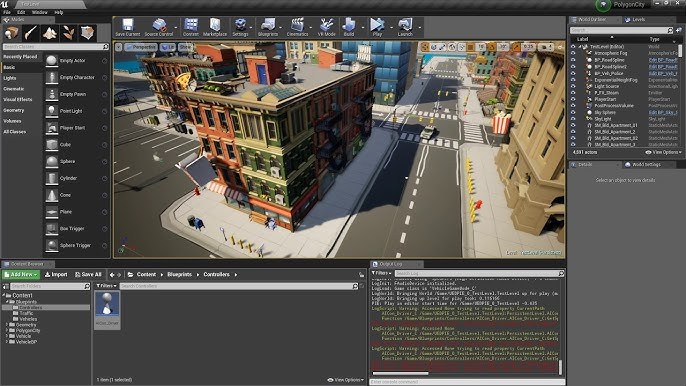Toggle visibility eye for Atmospheric Fog
This screenshot has width=686, height=386.
tap(573, 53)
